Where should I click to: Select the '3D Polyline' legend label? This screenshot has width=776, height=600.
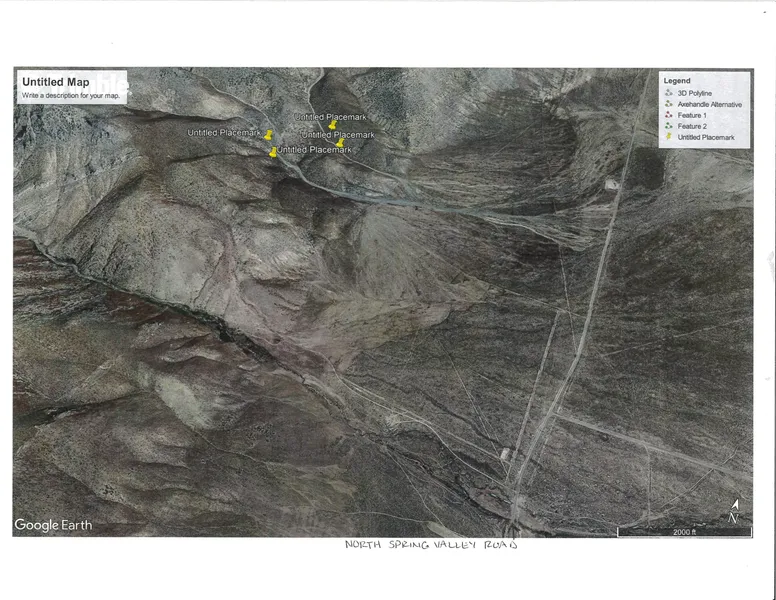[x=696, y=93]
